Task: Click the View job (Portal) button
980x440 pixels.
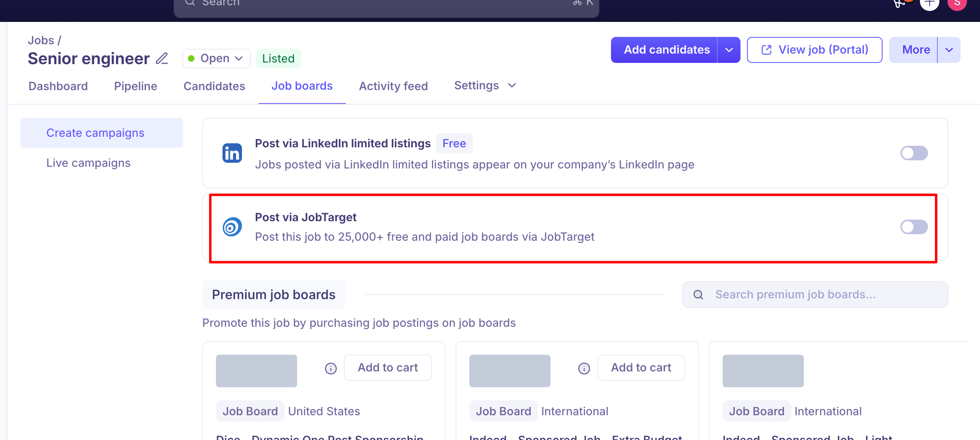Action: (815, 50)
